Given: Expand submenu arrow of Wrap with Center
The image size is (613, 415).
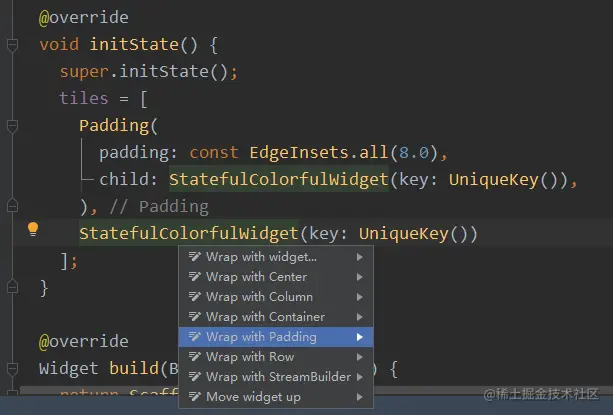Looking at the screenshot, I should [360, 277].
